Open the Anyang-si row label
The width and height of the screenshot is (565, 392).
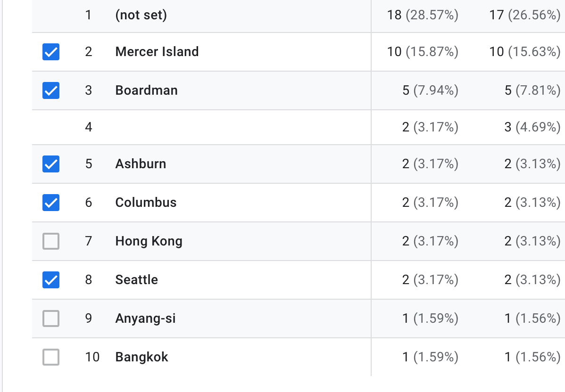click(x=145, y=318)
